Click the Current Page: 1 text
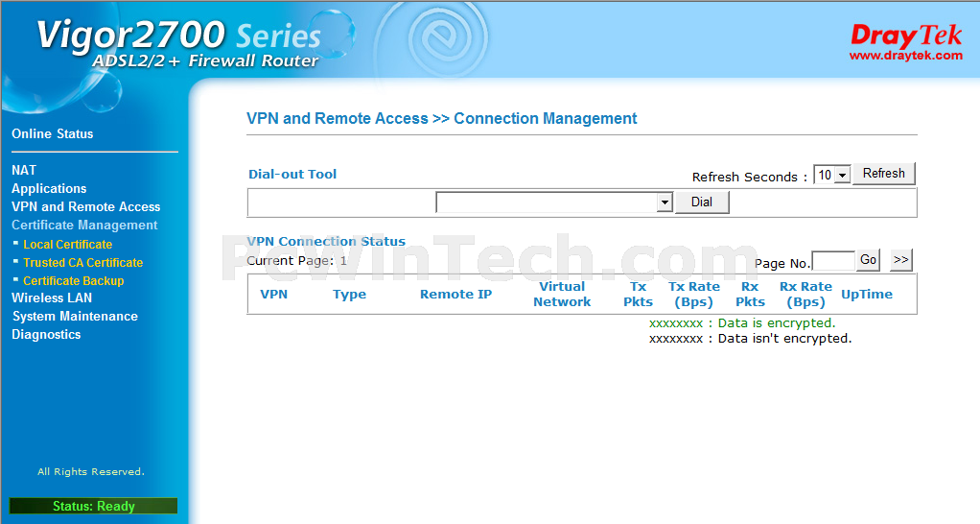This screenshot has width=980, height=524. 297,261
